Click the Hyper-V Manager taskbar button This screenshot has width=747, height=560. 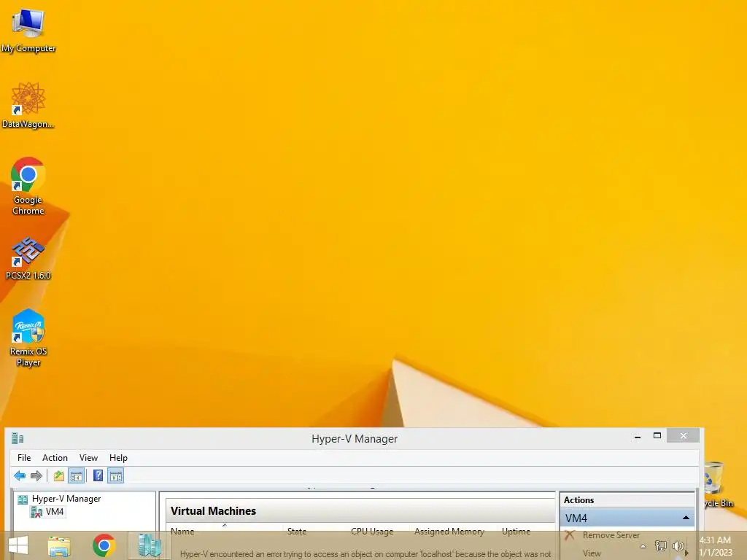point(149,545)
